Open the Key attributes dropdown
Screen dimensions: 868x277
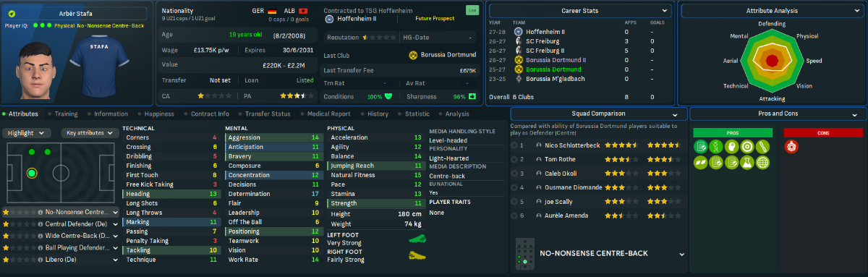tap(88, 133)
